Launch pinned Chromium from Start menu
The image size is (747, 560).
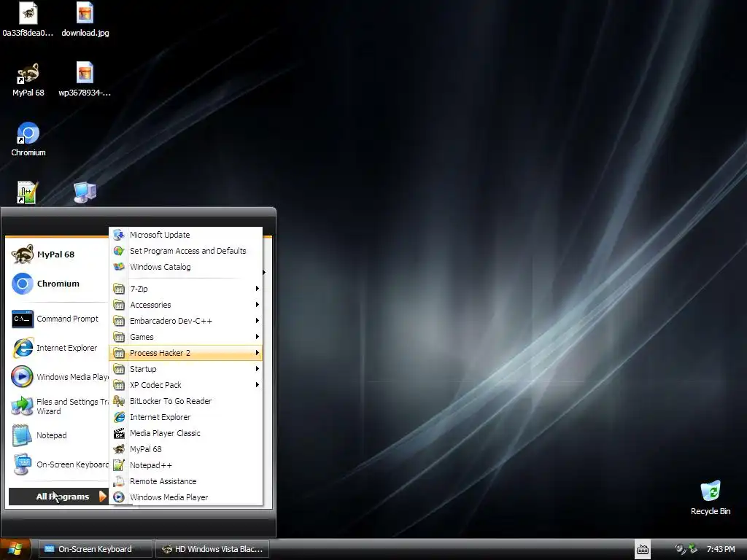tap(57, 284)
